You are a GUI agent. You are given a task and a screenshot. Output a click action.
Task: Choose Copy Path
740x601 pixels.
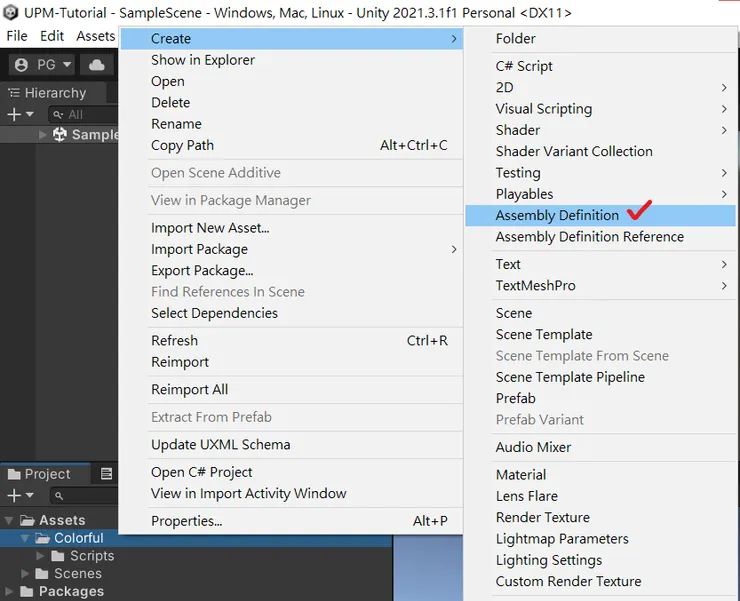point(291,145)
